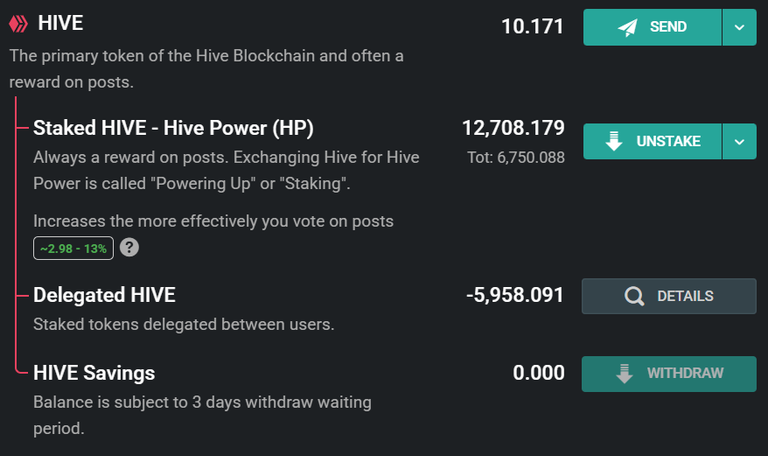Click the WITHDRAW savings button

coord(669,374)
